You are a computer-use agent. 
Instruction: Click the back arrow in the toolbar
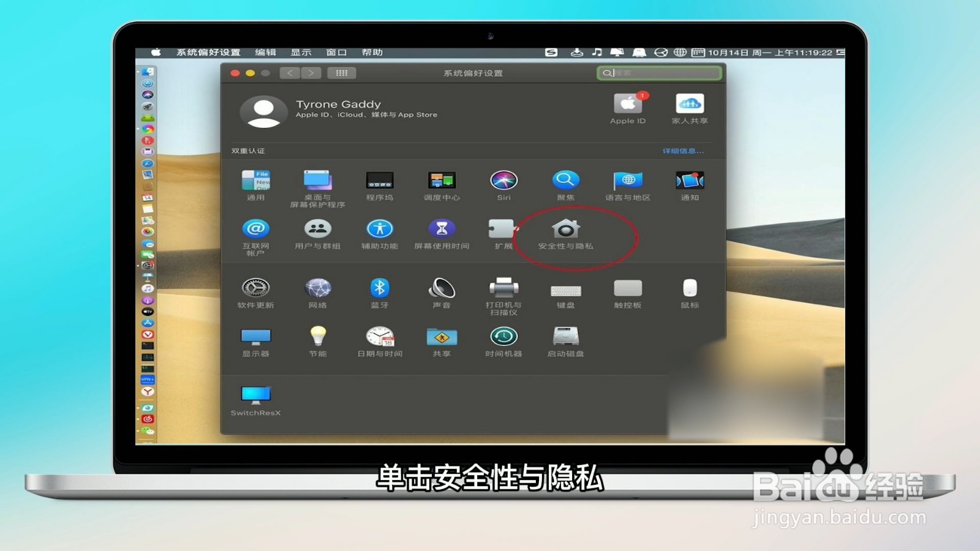point(290,72)
